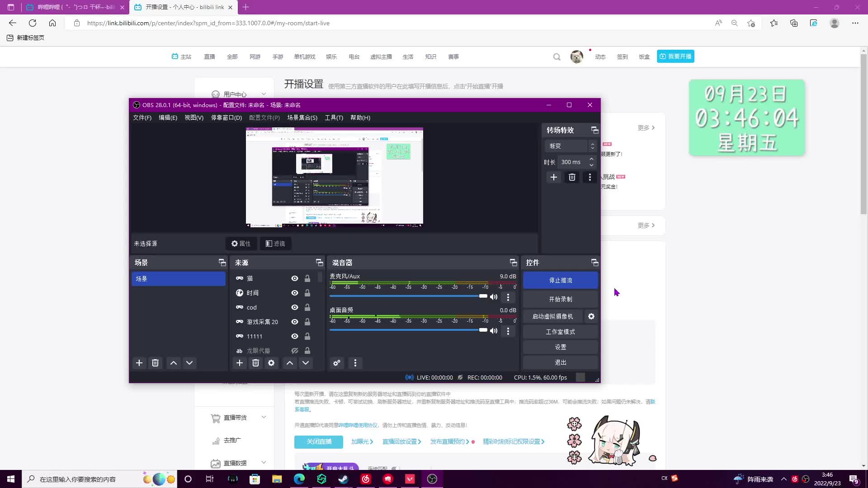Add a transition with plus icon

[554, 177]
